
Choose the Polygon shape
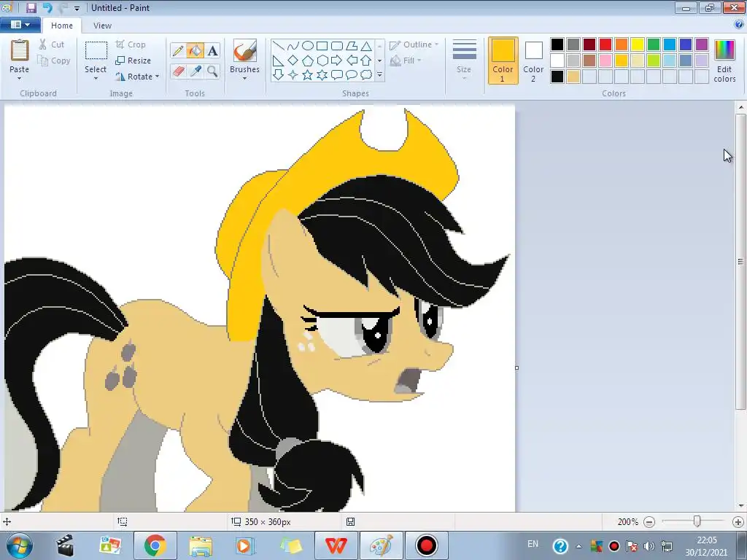pyautogui.click(x=352, y=46)
